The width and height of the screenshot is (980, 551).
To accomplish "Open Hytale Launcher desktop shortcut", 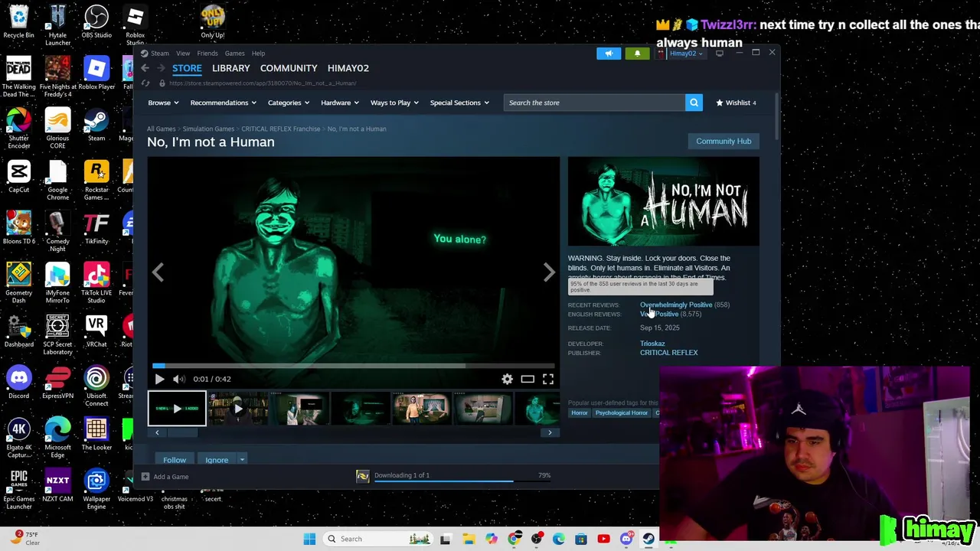I will pos(57,25).
